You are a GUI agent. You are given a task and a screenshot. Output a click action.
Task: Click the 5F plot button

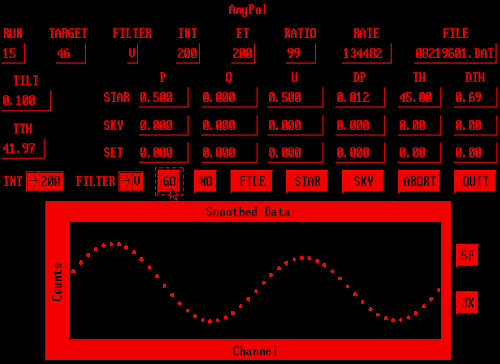(x=467, y=256)
